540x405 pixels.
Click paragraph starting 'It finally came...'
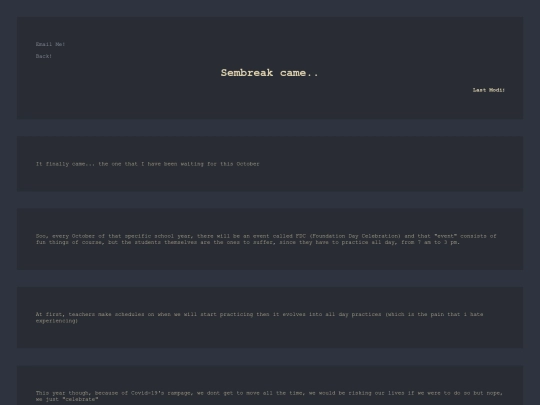pyautogui.click(x=148, y=164)
